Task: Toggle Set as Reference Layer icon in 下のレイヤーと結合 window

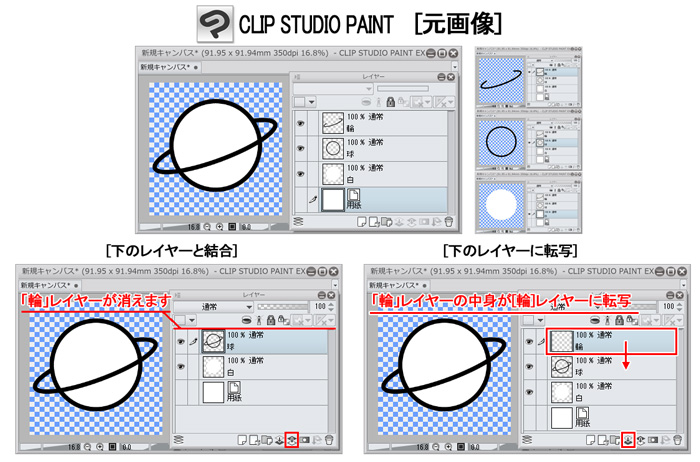Action: point(259,320)
